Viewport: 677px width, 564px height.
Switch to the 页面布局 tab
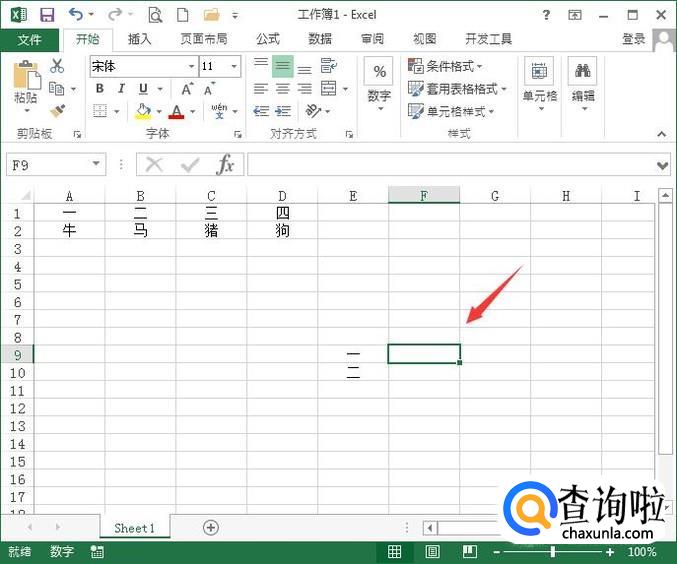(204, 39)
